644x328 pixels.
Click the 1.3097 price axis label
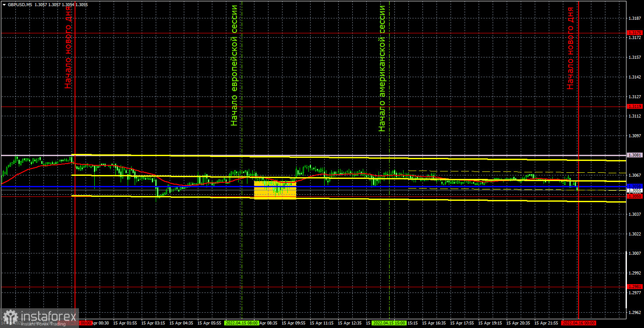(x=635, y=136)
